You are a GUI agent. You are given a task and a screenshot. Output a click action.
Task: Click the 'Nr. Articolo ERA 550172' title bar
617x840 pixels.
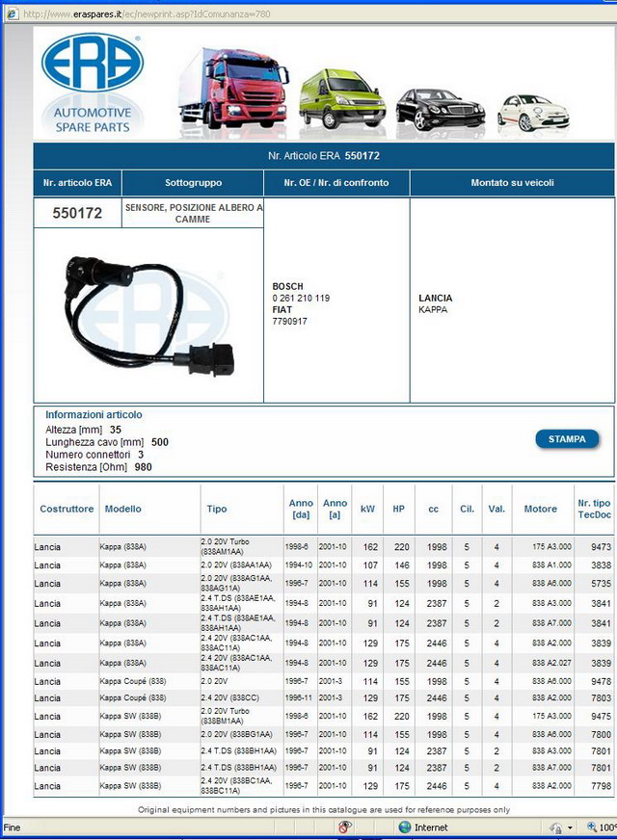[324, 156]
